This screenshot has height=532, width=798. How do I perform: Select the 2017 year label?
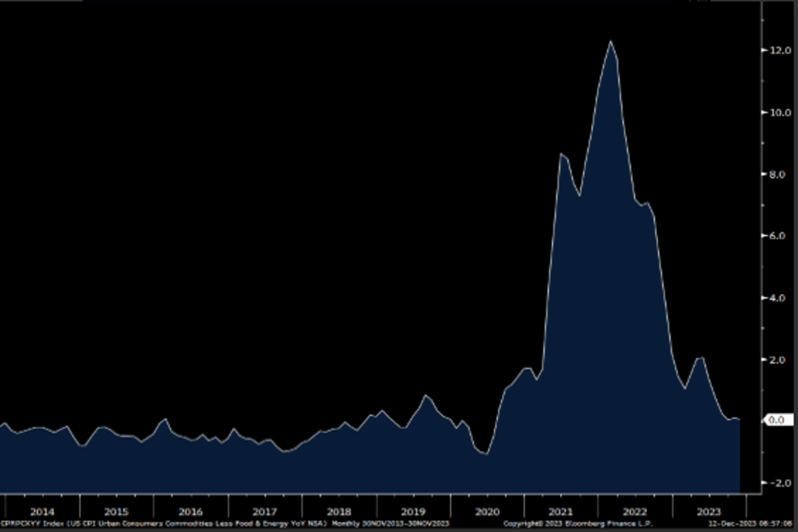tap(265, 511)
